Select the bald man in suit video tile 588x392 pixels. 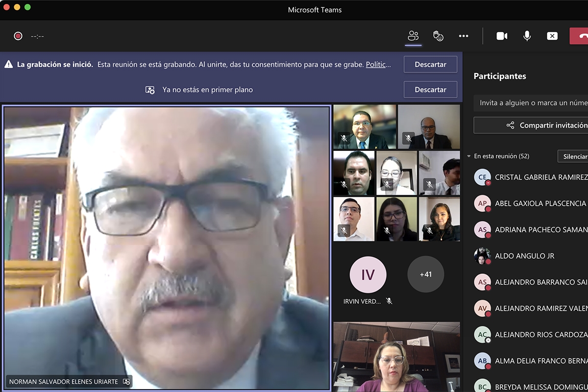tap(429, 126)
